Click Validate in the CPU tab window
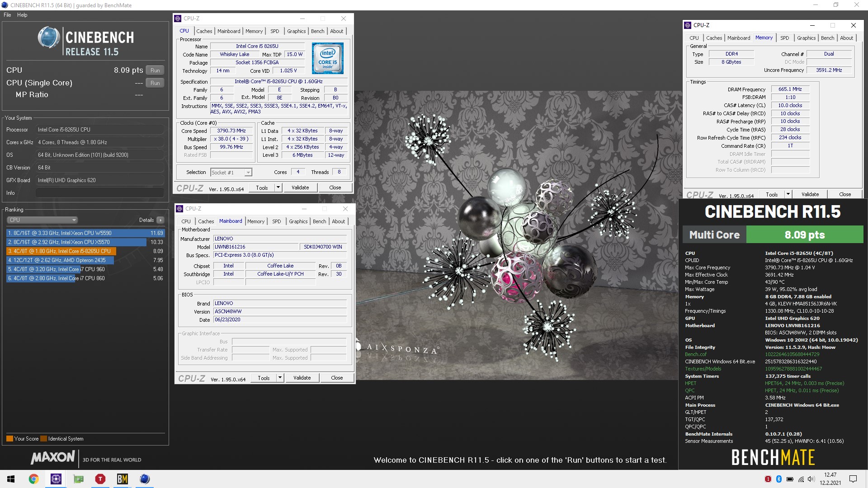Image resolution: width=868 pixels, height=488 pixels. (x=300, y=188)
